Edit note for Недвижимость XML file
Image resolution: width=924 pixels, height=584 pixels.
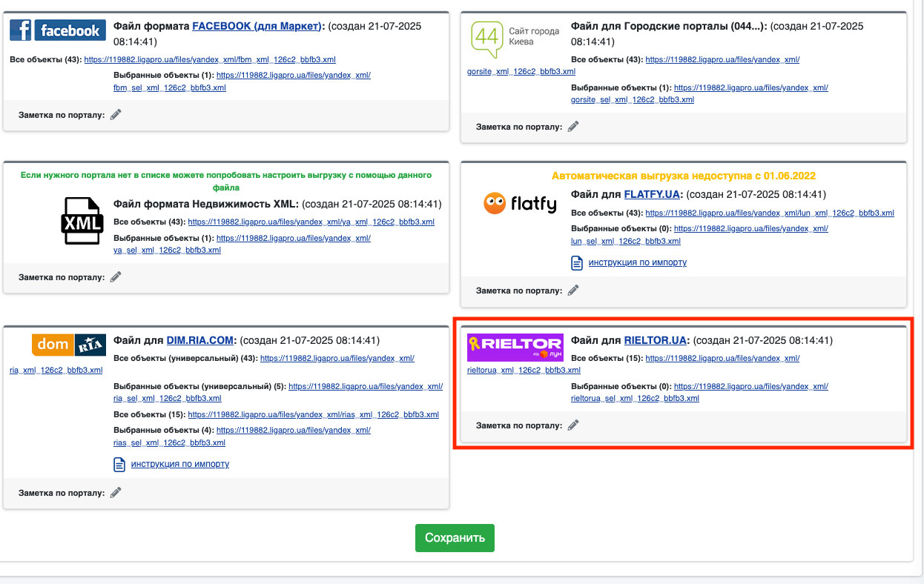pos(116,277)
